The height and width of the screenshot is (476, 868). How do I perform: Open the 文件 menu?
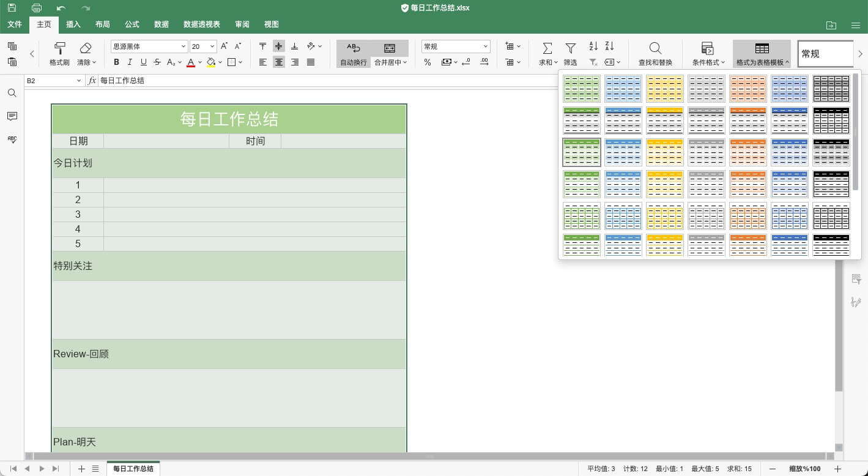[15, 24]
